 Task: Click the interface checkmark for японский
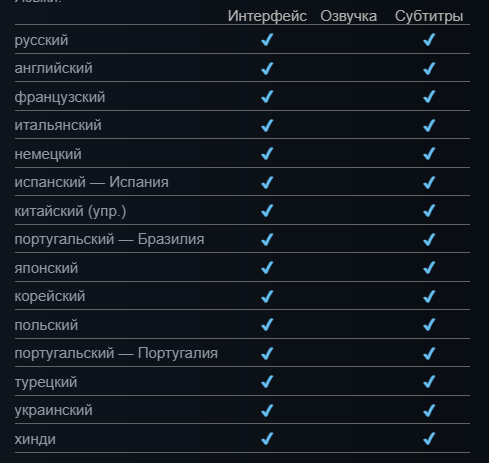click(x=267, y=268)
